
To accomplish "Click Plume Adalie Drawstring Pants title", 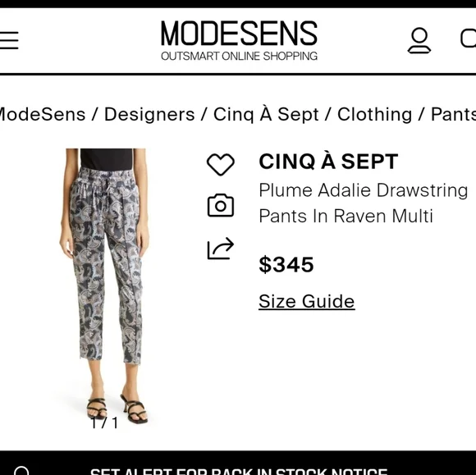I will (363, 203).
